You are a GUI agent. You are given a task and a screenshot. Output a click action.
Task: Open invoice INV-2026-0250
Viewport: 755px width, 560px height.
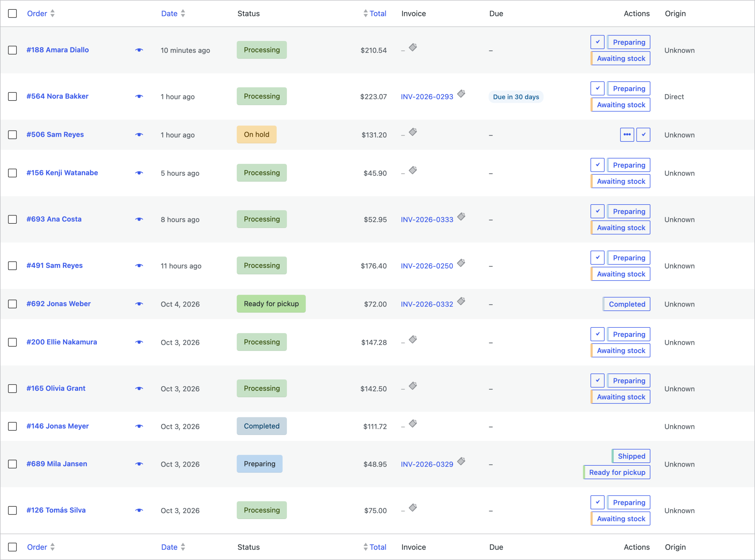pyautogui.click(x=427, y=266)
